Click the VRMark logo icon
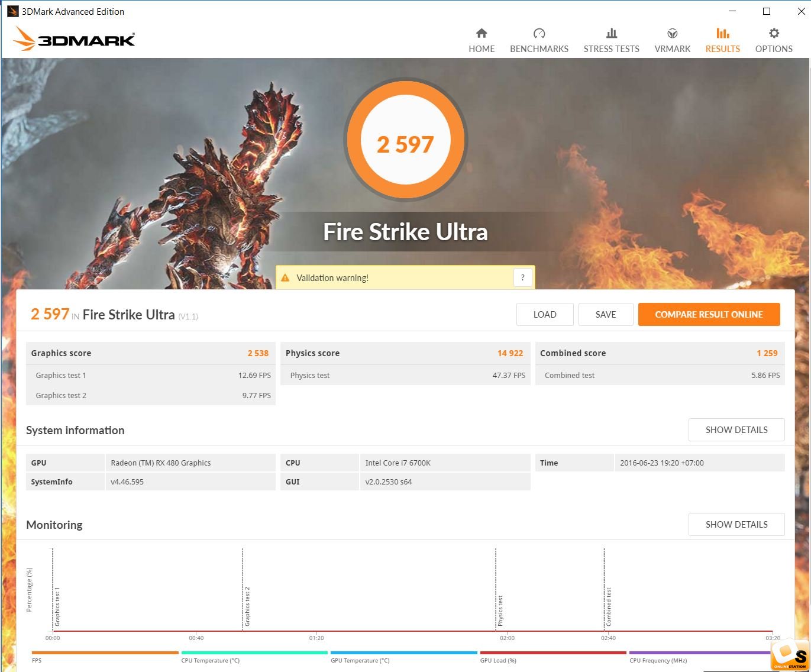The width and height of the screenshot is (811, 672). click(x=673, y=33)
